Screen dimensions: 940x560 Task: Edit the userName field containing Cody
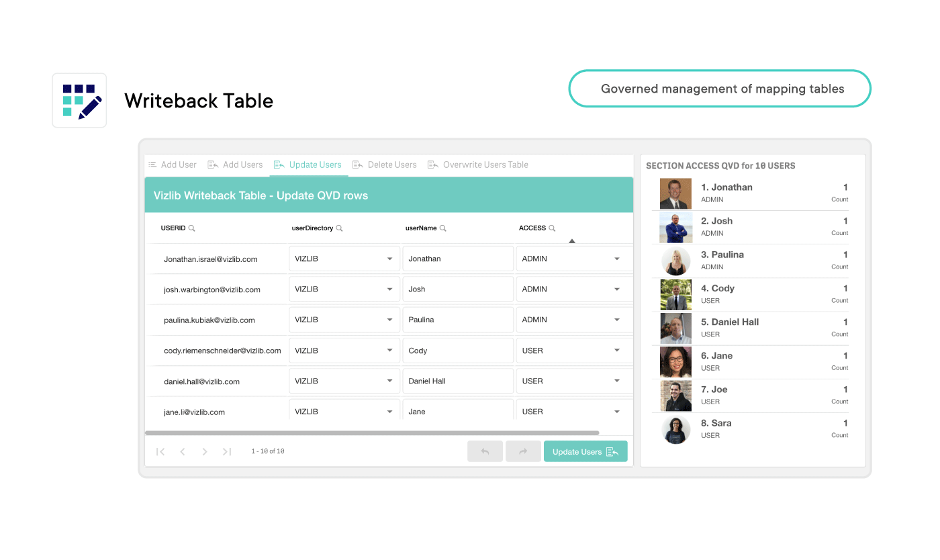pos(458,351)
